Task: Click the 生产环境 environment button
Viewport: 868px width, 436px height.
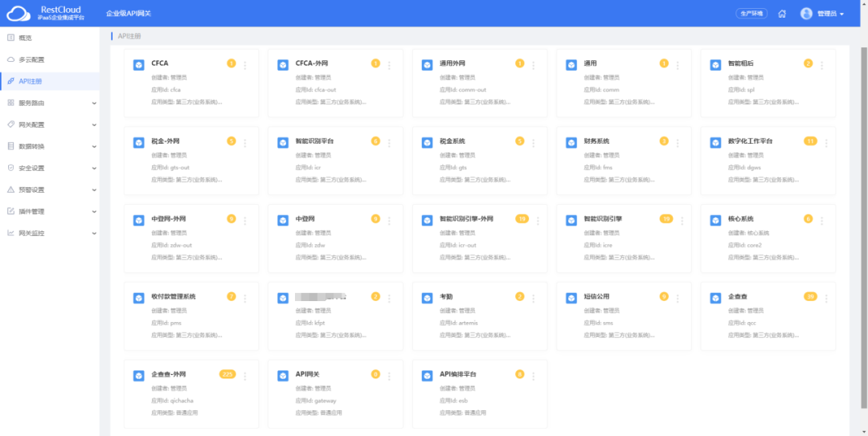Action: point(751,14)
